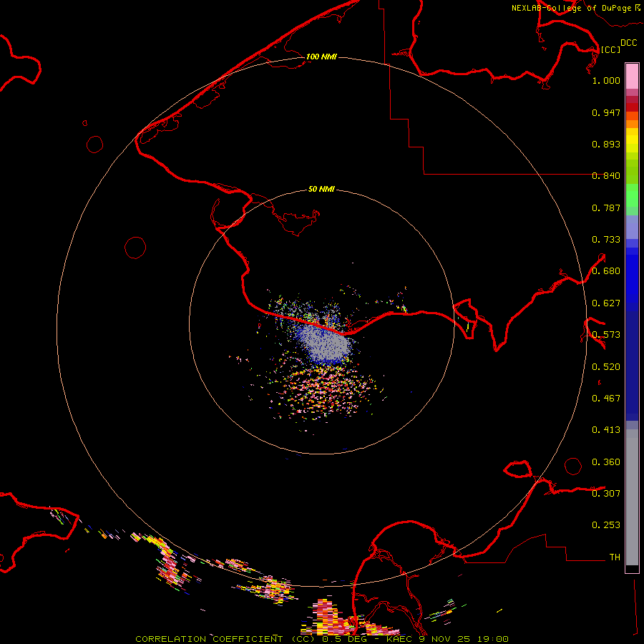This screenshot has width=644, height=644.
Task: Select the 0.253 scale value
Action: point(606,525)
